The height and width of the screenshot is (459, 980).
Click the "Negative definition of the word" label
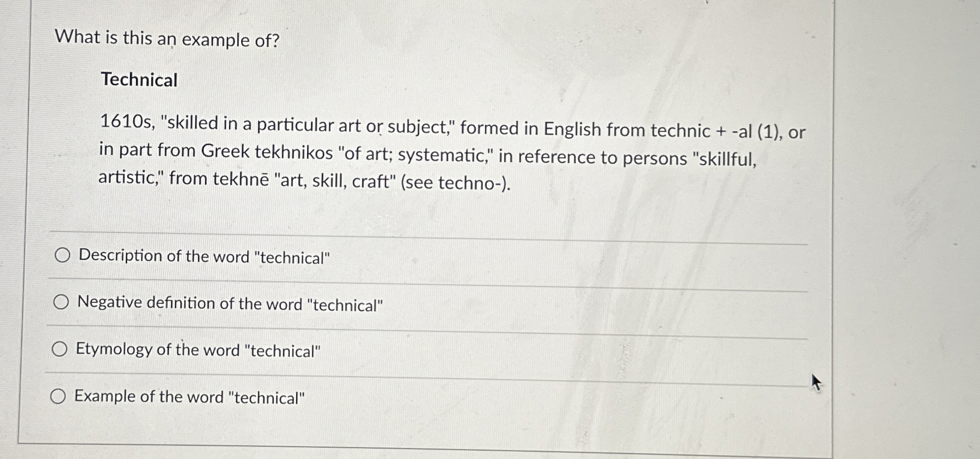click(230, 304)
